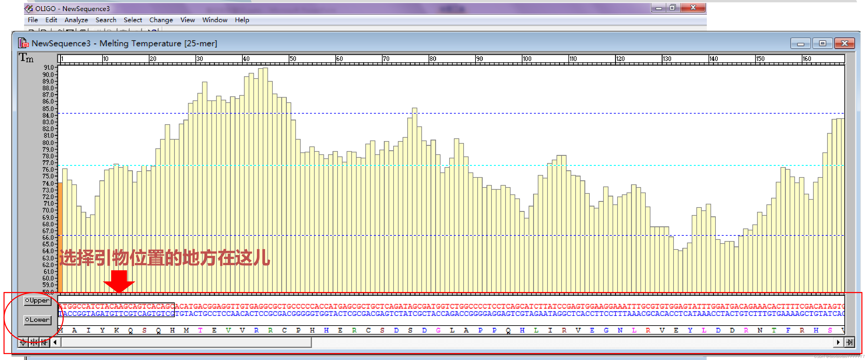Click ruler position marker 30

[199, 59]
